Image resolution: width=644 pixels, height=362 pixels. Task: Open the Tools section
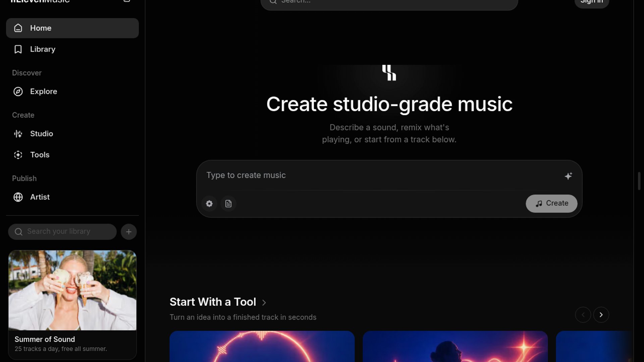72,155
